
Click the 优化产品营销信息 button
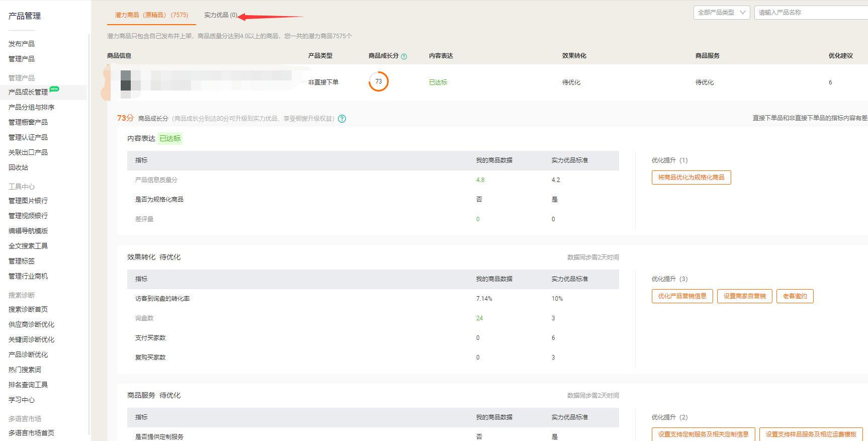point(682,296)
